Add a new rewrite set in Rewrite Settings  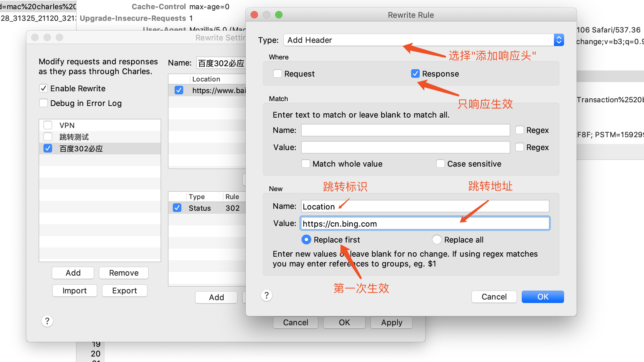point(73,273)
